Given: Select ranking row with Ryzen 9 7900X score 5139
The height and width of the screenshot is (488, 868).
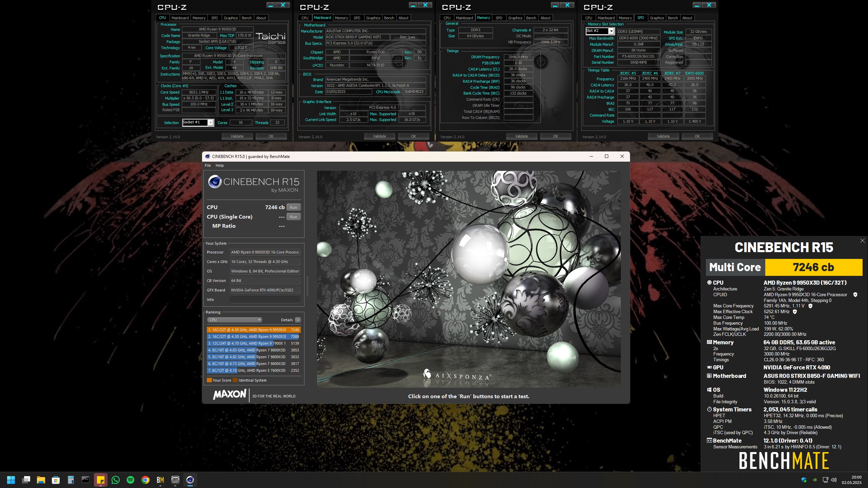Looking at the screenshot, I should tap(254, 343).
